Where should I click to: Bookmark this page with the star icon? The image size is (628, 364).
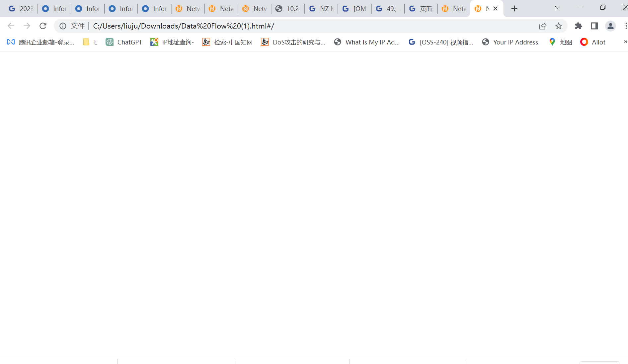tap(559, 26)
